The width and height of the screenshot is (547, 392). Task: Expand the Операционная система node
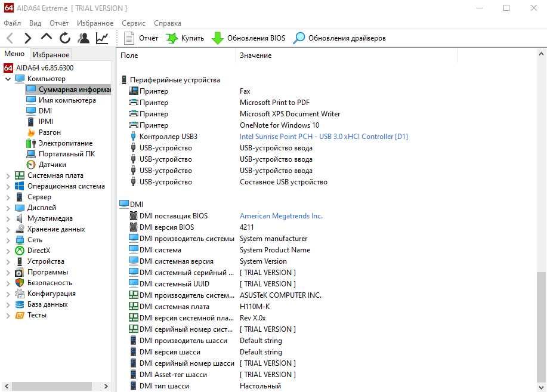8,186
